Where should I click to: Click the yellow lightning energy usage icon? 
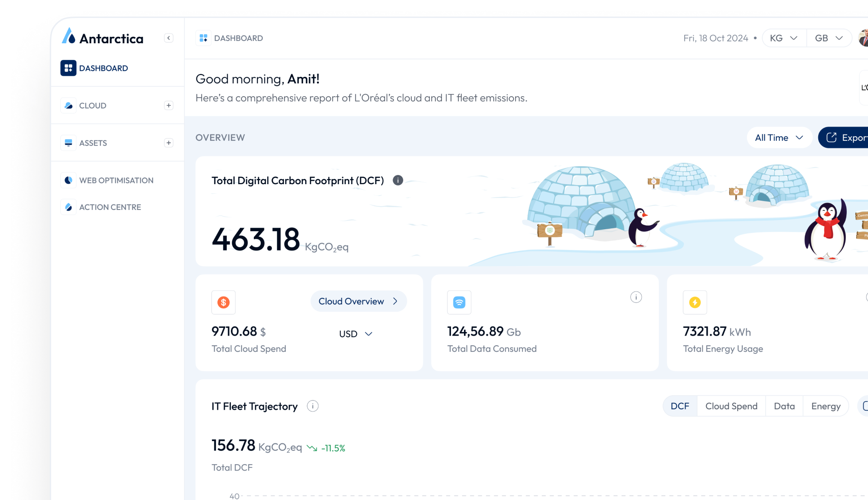(695, 302)
